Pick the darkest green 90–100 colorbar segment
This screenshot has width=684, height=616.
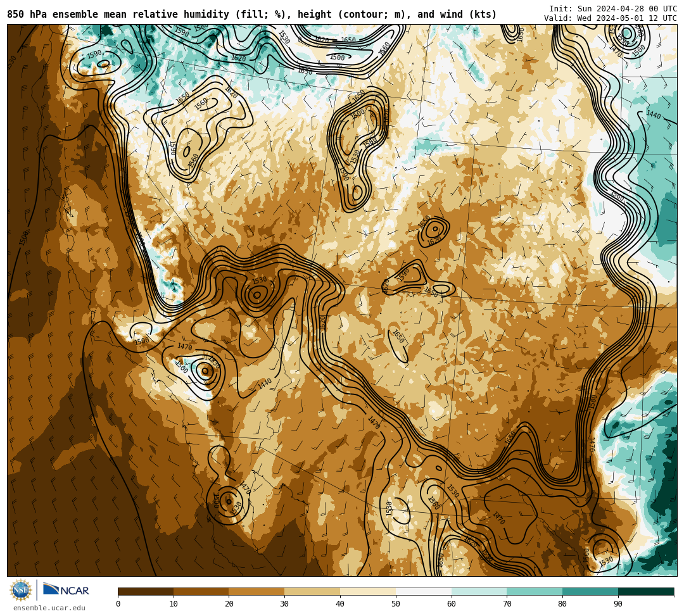click(x=646, y=591)
